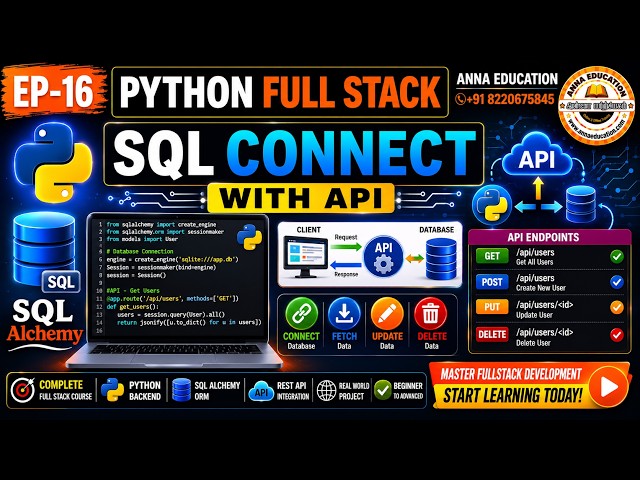Click the database icon beside SQL Alchemy ORM

point(181,390)
